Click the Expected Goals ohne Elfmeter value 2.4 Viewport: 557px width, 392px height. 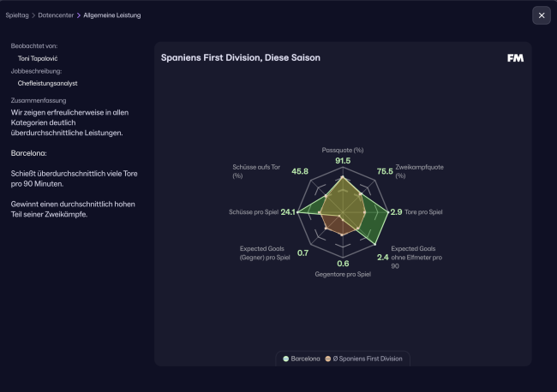[x=383, y=257]
